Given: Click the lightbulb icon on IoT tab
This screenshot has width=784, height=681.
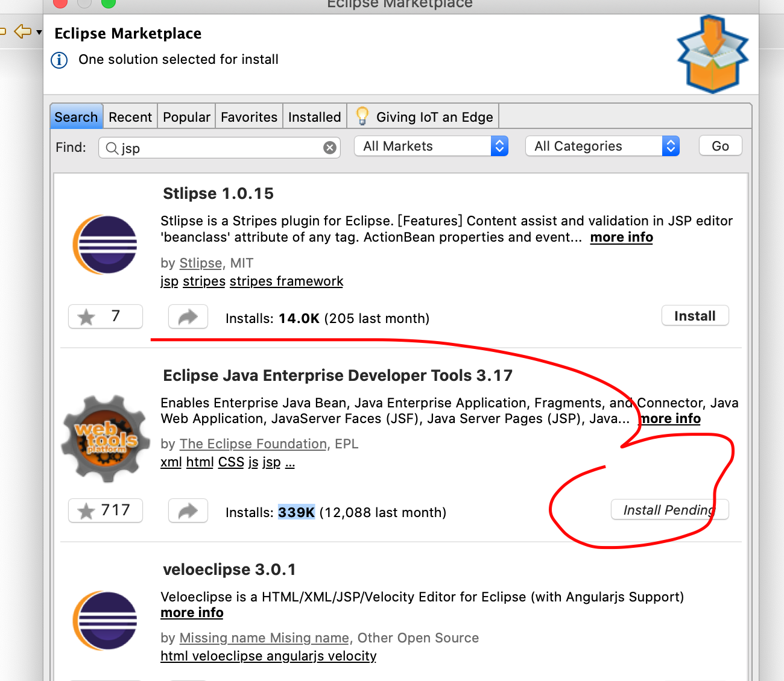Looking at the screenshot, I should coord(362,115).
